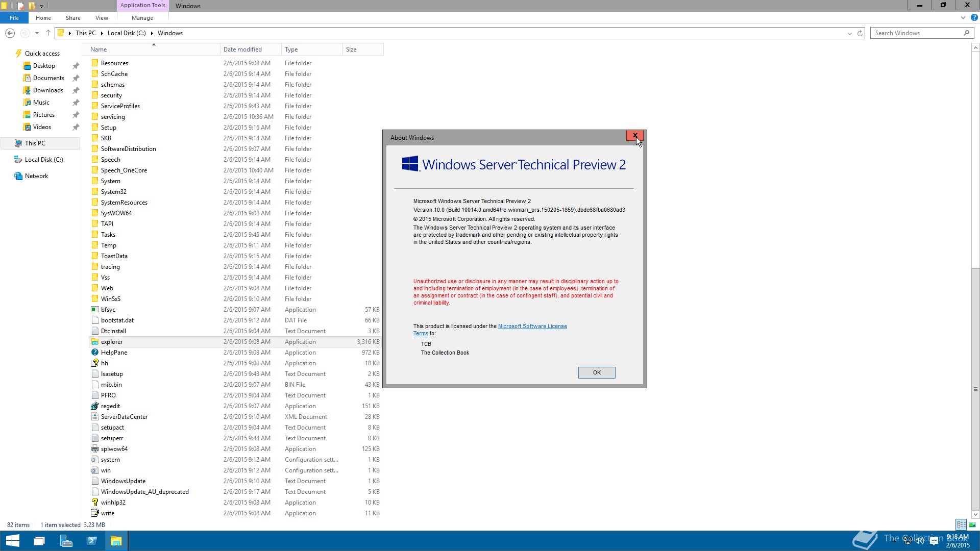Image resolution: width=980 pixels, height=551 pixels.
Task: Switch to Details view in status bar
Action: (961, 524)
